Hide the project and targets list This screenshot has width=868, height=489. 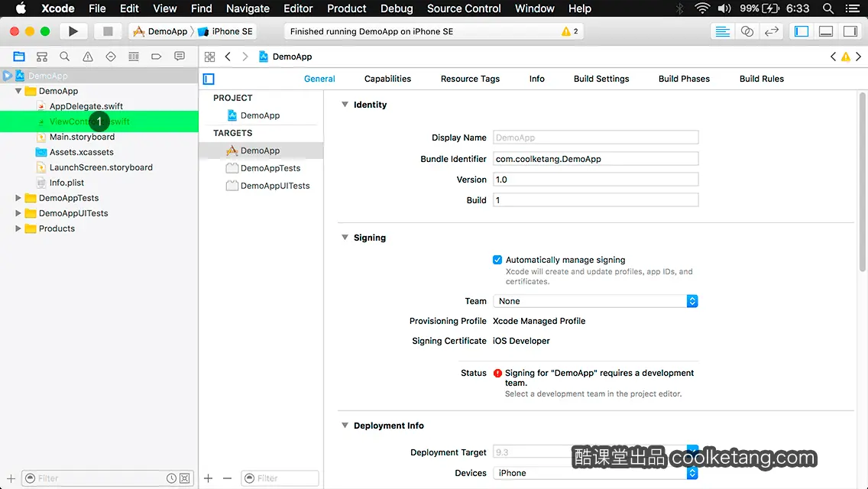pos(209,79)
